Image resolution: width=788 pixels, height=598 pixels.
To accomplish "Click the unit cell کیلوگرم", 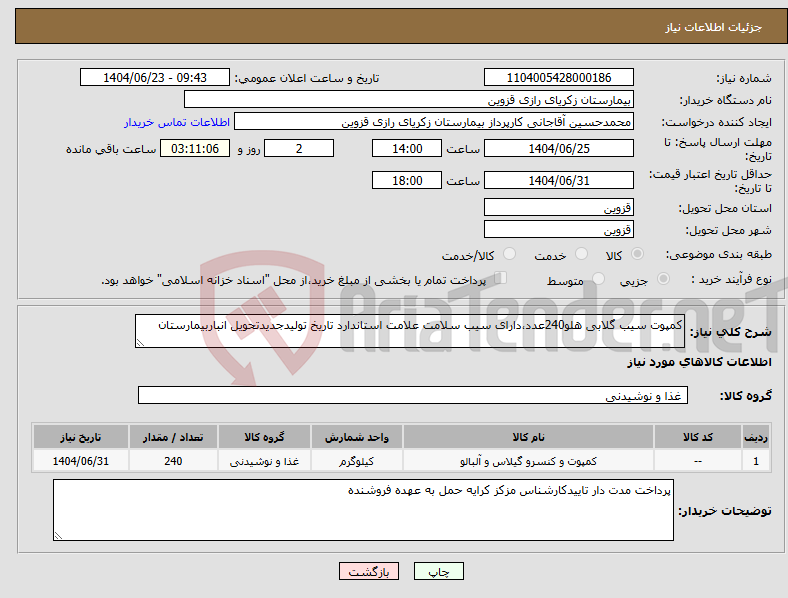I will [x=357, y=460].
